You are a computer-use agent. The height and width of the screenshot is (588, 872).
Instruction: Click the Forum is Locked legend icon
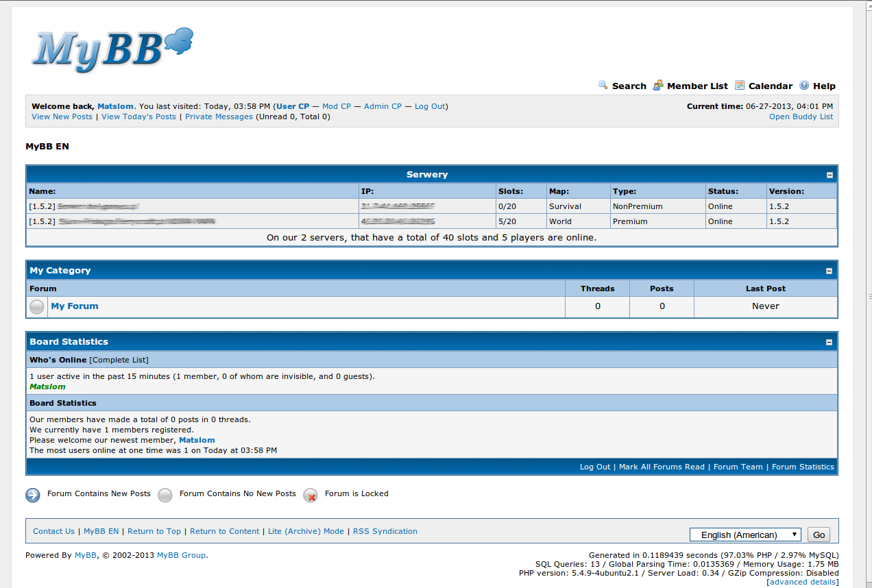[x=311, y=495]
